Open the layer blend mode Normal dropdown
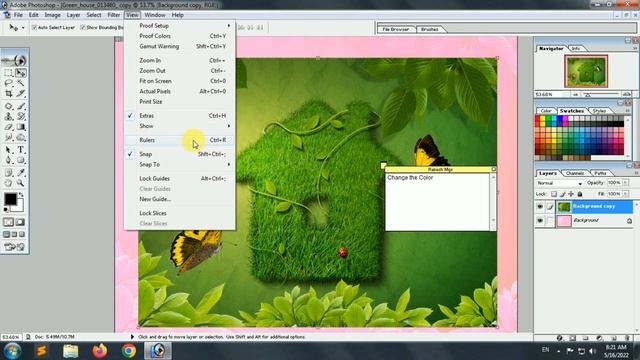This screenshot has height=360, width=640. 559,183
